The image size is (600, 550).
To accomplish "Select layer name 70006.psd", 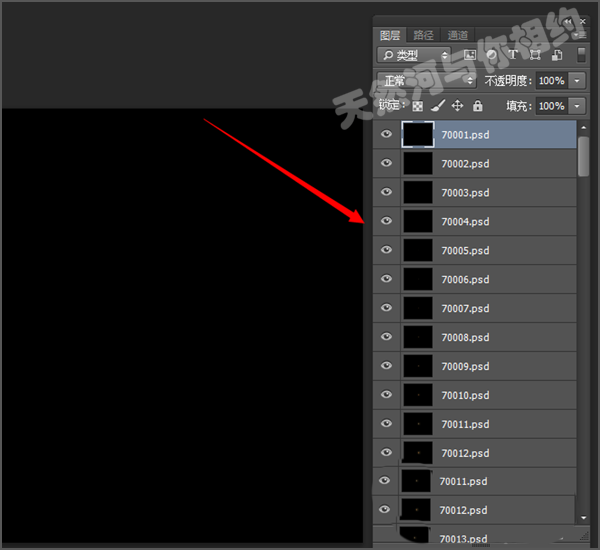I will pyautogui.click(x=465, y=279).
